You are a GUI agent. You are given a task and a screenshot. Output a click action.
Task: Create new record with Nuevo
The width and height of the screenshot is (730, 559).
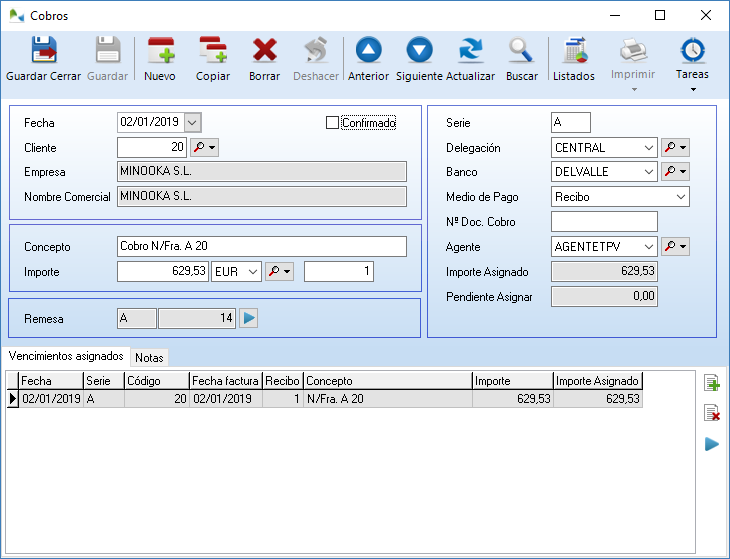(160, 59)
